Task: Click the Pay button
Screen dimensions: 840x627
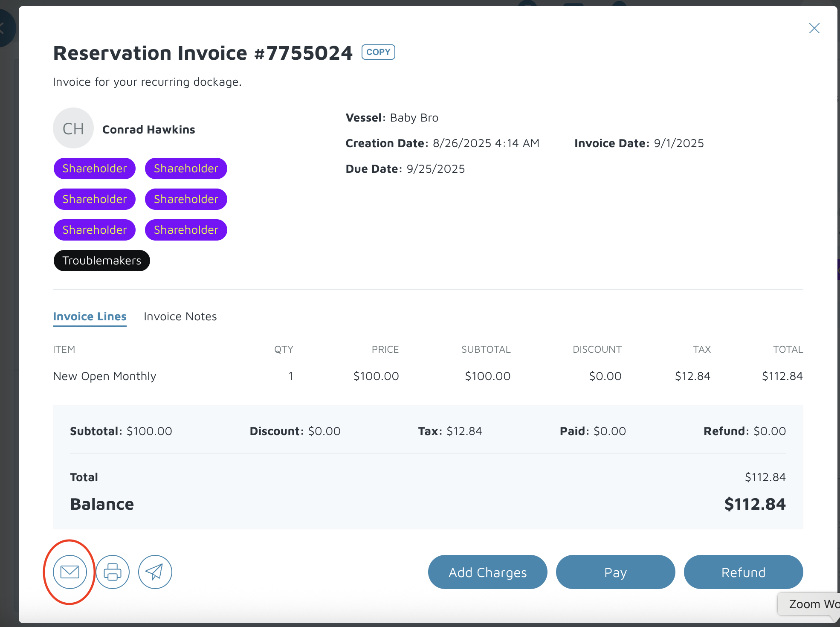Action: (615, 572)
